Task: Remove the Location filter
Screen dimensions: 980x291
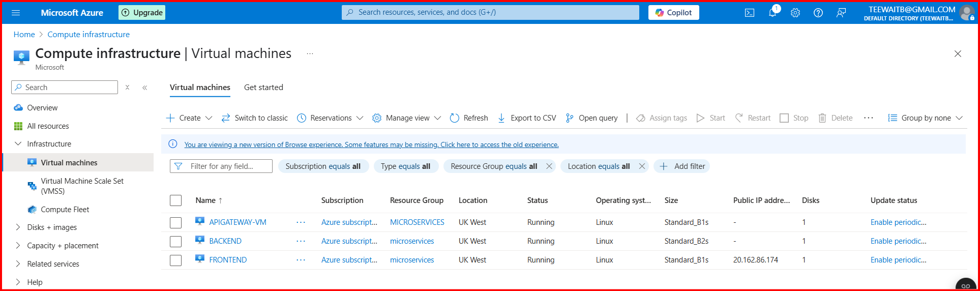Action: click(x=642, y=166)
